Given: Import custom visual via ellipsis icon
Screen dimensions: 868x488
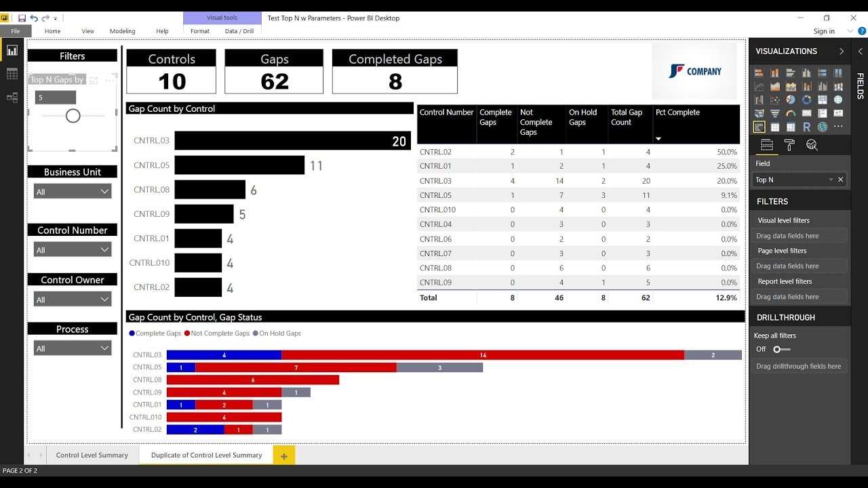Looking at the screenshot, I should (838, 127).
